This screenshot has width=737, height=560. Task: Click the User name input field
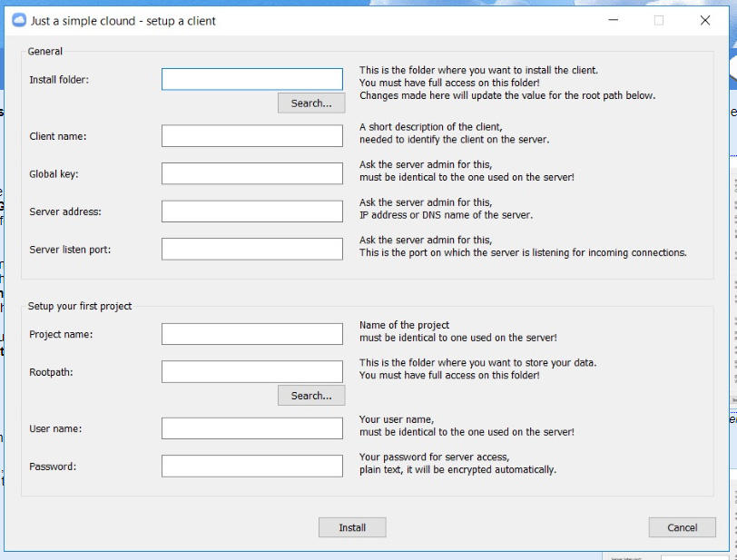pyautogui.click(x=252, y=428)
